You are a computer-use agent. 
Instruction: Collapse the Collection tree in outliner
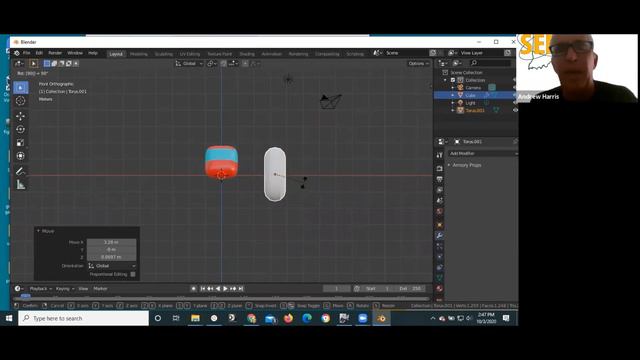pyautogui.click(x=446, y=80)
